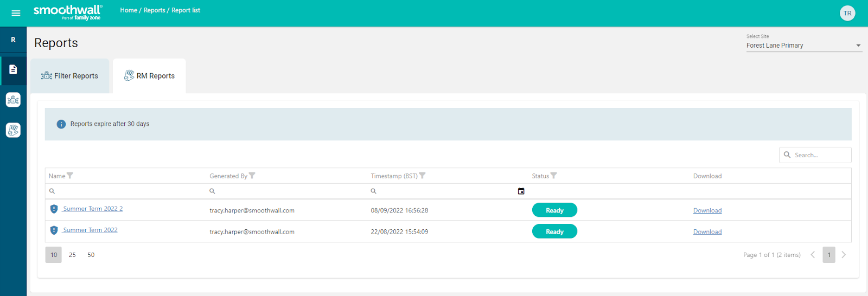Click the TR user avatar
Viewport: 868px width, 296px height.
coord(847,13)
